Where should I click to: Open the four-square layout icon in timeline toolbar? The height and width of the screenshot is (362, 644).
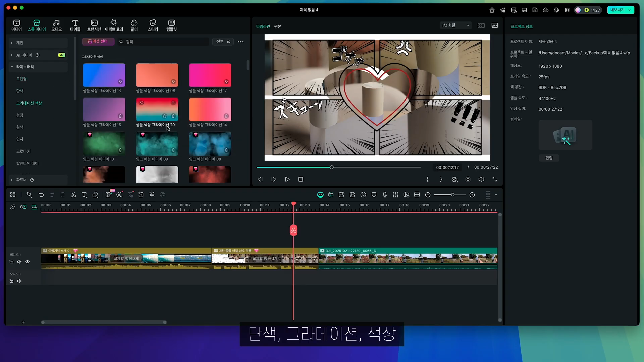13,195
